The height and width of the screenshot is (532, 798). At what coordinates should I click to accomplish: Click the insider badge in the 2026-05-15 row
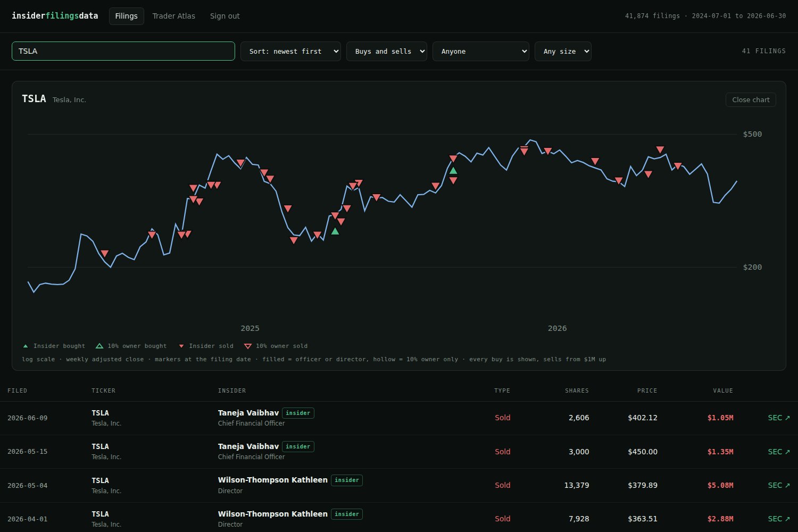coord(298,446)
